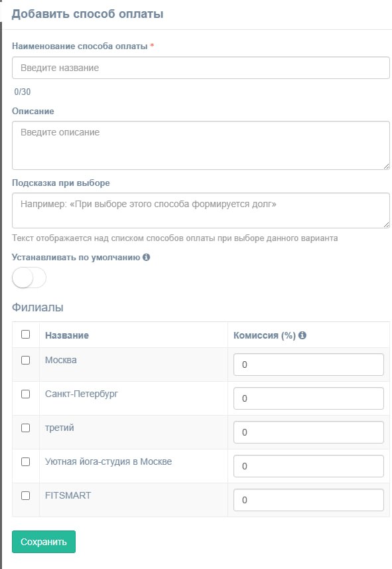Click info icon beside Комиссия (%) header

pyautogui.click(x=302, y=335)
